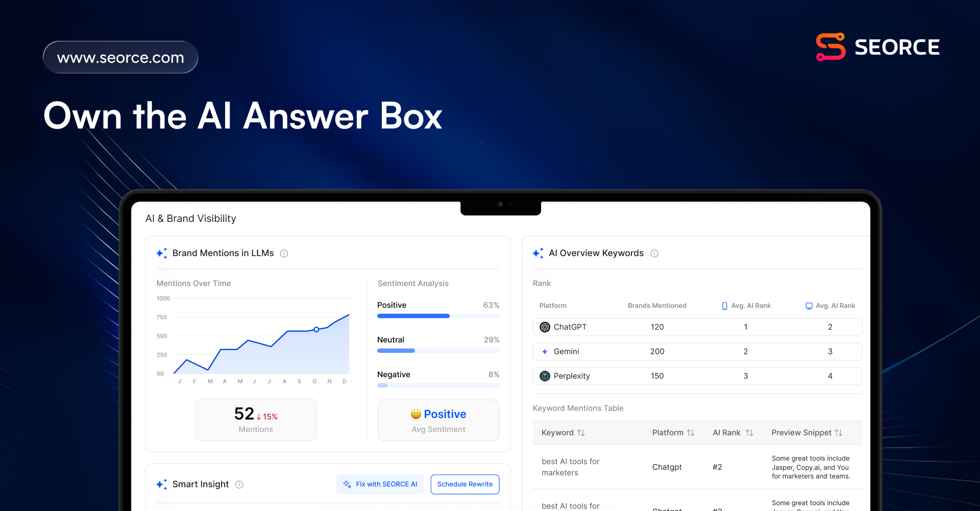Click info icon next to Smart Insight
The width and height of the screenshot is (980, 511).
pos(239,484)
